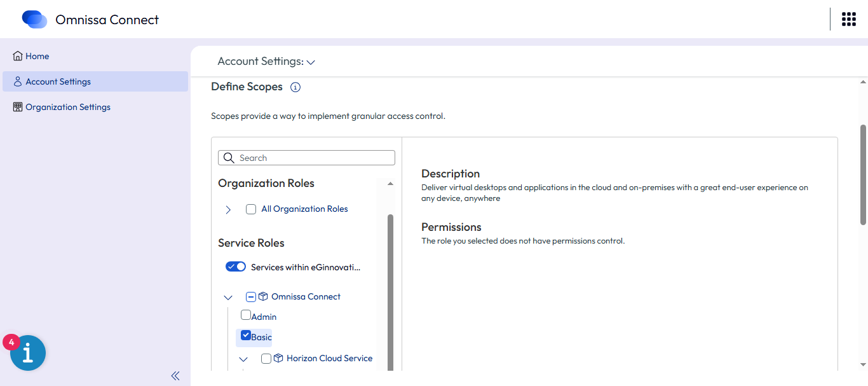Click the Define Scopes info icon
This screenshot has width=868, height=386.
coord(295,87)
